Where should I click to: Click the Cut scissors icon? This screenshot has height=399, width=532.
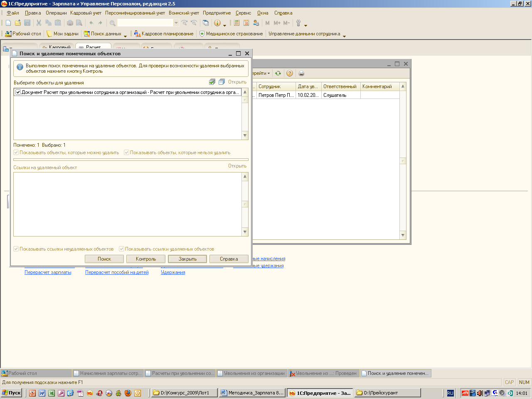[39, 23]
